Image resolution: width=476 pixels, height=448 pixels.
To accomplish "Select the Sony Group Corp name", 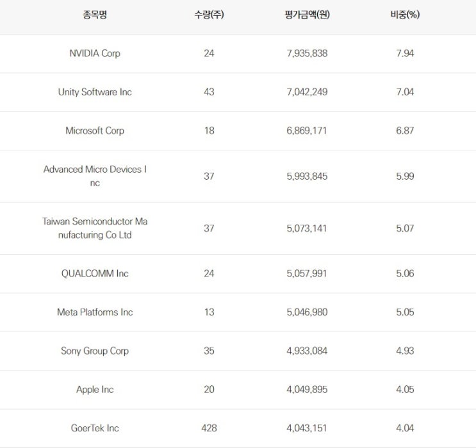I will [95, 351].
